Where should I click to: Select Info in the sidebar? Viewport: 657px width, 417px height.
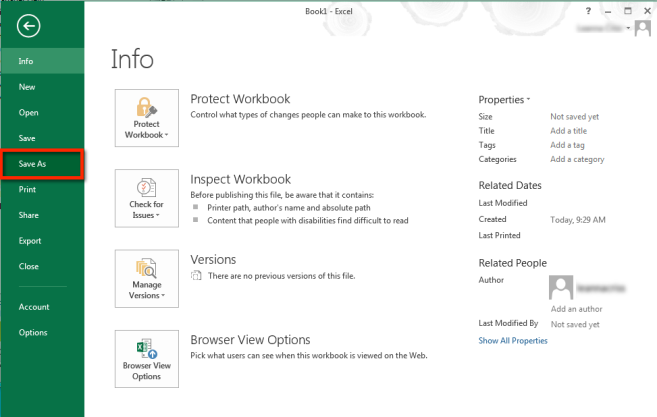(x=42, y=61)
